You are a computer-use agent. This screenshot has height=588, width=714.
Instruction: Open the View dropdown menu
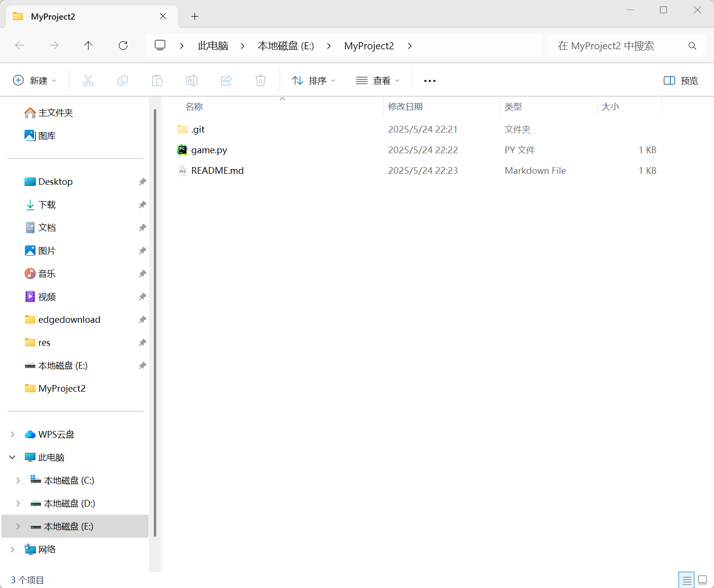tap(378, 80)
